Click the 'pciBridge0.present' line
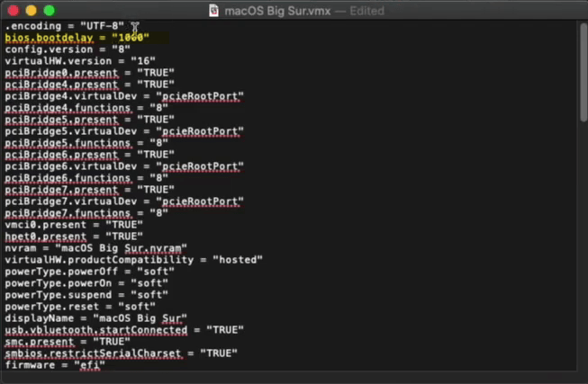This screenshot has height=384, width=588. pyautogui.click(x=90, y=73)
